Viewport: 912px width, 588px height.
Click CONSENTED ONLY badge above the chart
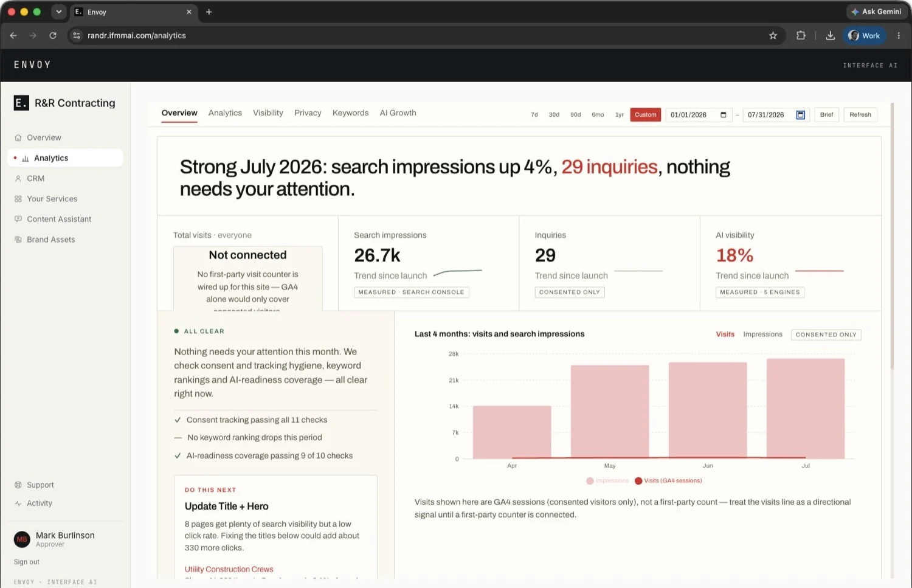826,334
